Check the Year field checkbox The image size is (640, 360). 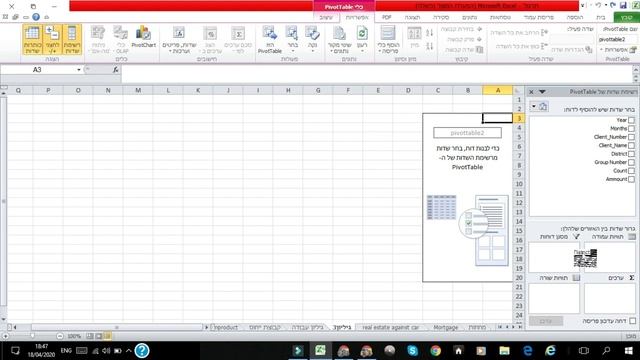631,120
